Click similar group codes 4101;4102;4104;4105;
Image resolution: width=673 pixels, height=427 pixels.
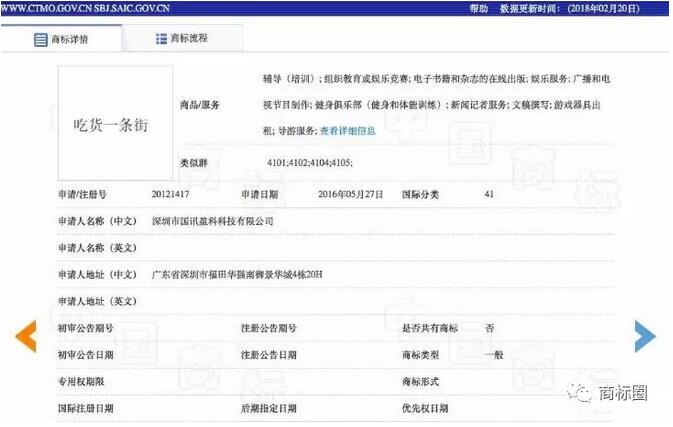point(309,163)
